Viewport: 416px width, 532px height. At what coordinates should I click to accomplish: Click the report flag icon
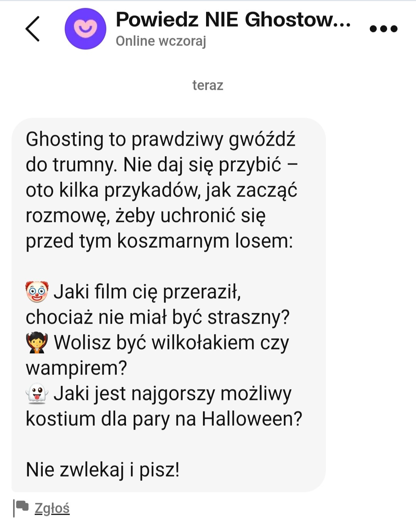click(x=21, y=508)
